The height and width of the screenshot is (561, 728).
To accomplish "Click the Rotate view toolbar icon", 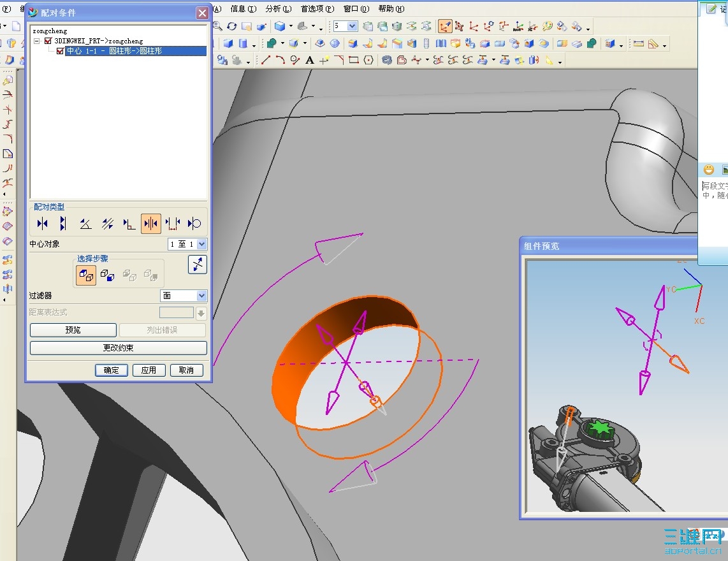I will [231, 27].
